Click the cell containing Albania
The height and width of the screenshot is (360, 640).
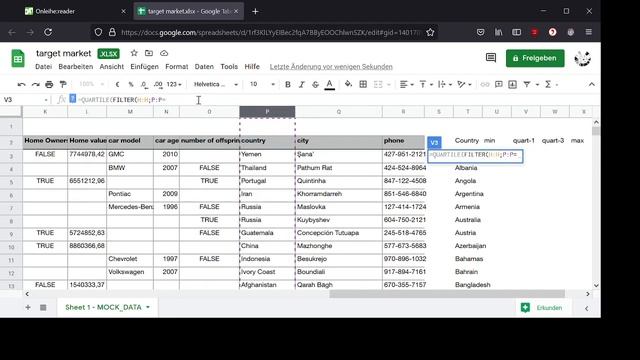point(467,168)
